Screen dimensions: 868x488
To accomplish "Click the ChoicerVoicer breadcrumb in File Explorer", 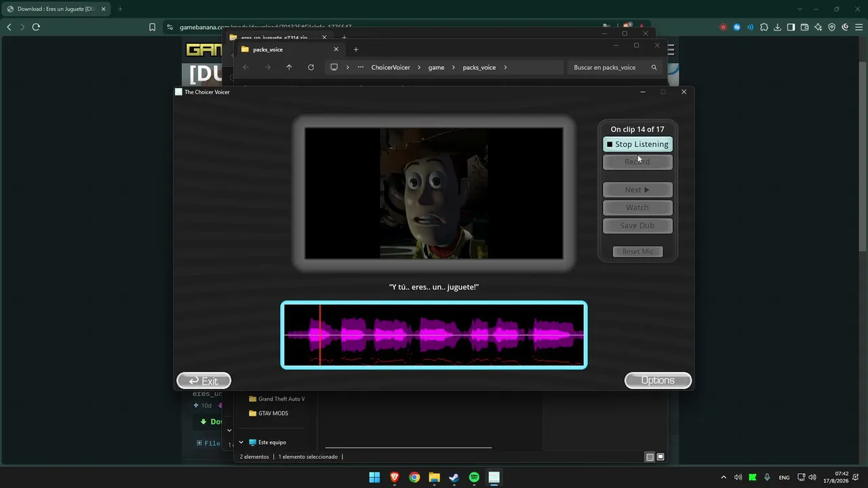I will tap(391, 68).
